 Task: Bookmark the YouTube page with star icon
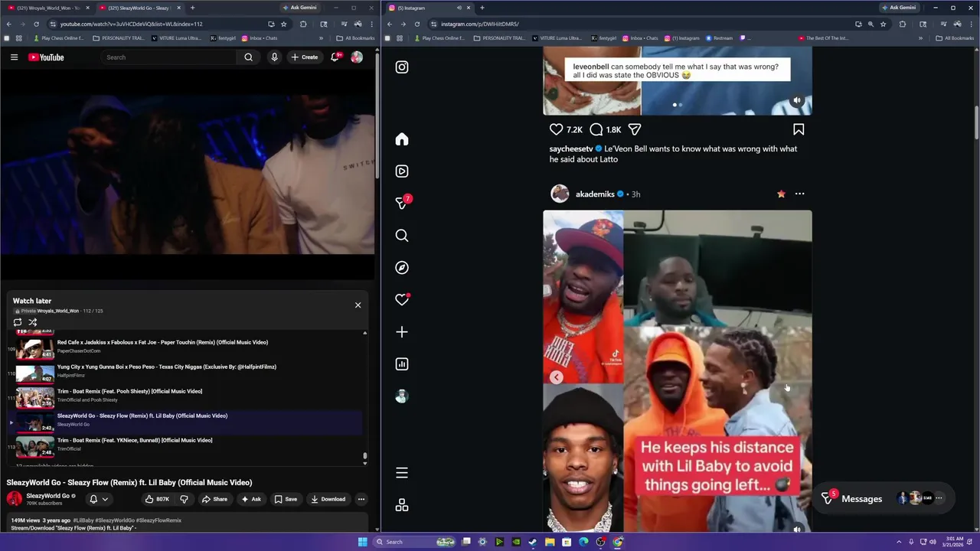click(284, 24)
